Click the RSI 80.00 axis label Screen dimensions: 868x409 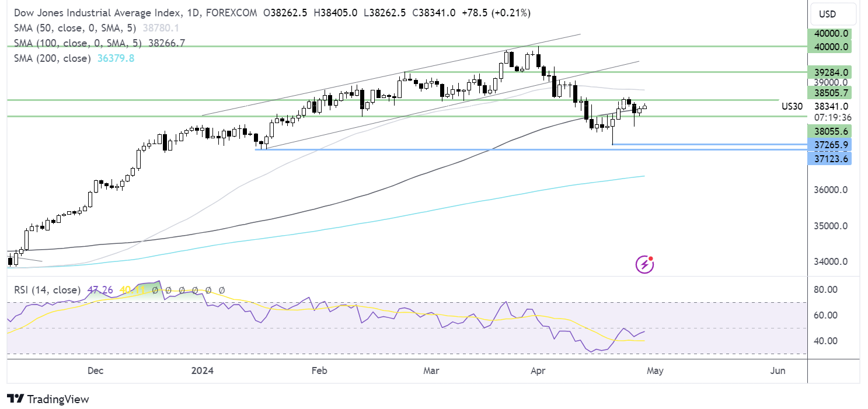(x=826, y=289)
